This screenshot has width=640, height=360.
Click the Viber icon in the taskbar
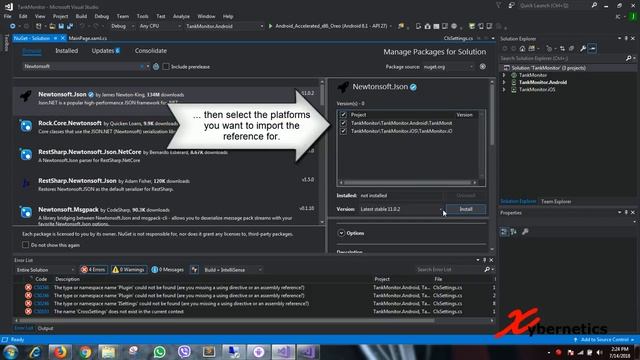[184, 352]
